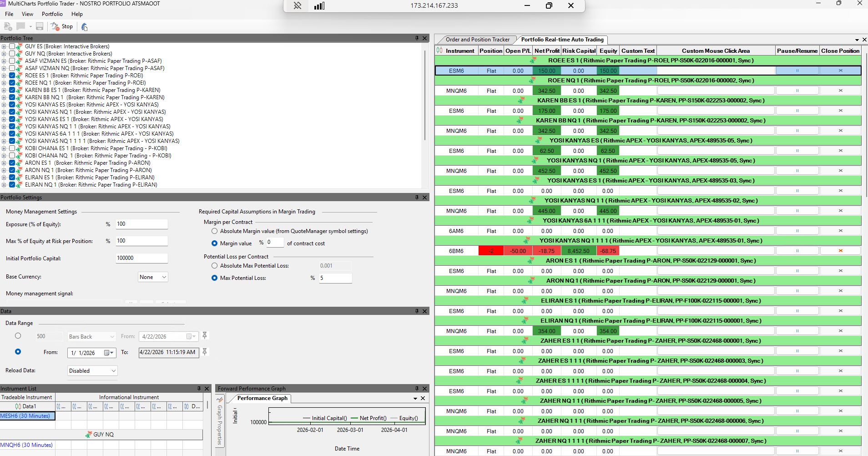Pin the Instrument List panel
868x456 pixels.
point(199,389)
